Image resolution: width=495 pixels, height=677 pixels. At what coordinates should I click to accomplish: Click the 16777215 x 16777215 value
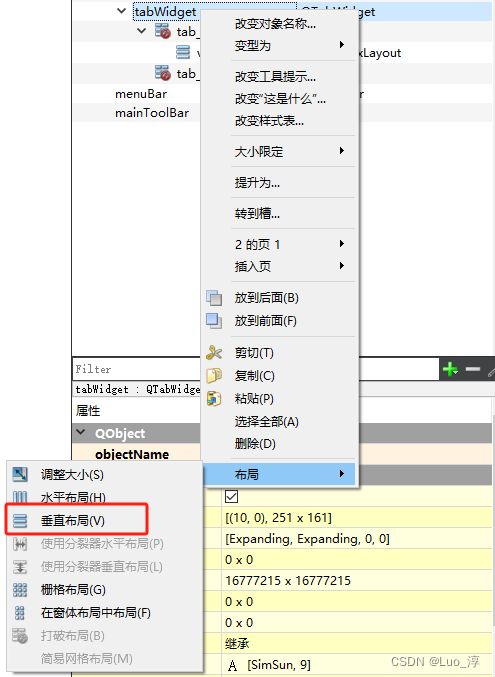[288, 580]
